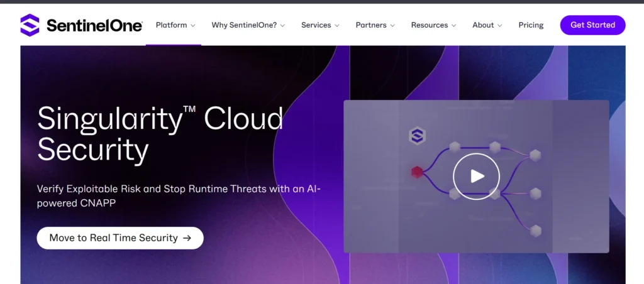Play the Singularity Cloud Security video

point(477,177)
